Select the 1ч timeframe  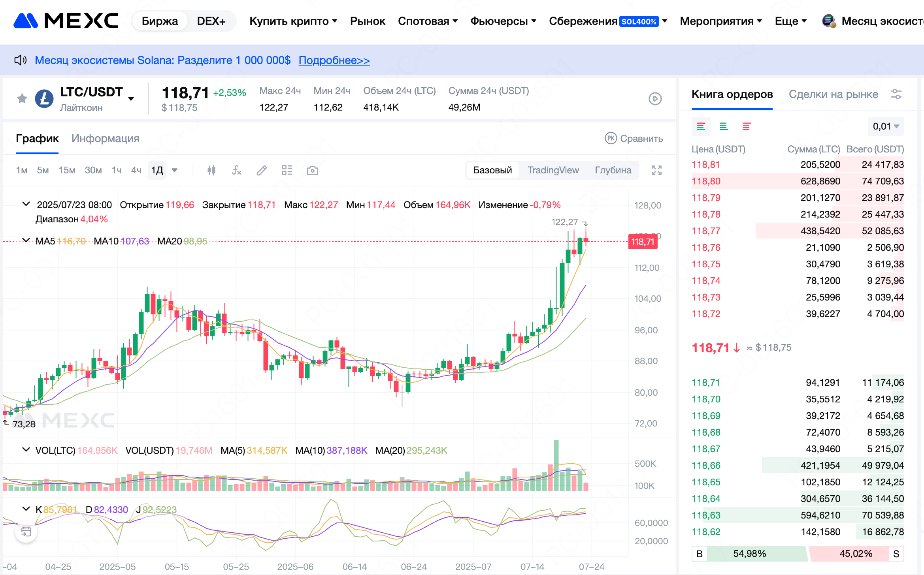click(x=117, y=170)
